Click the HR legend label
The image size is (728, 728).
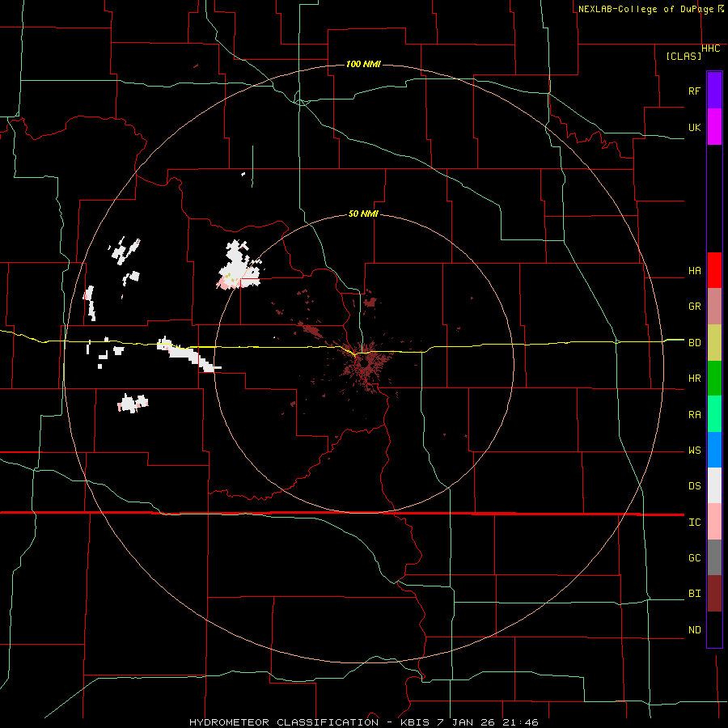coord(694,379)
